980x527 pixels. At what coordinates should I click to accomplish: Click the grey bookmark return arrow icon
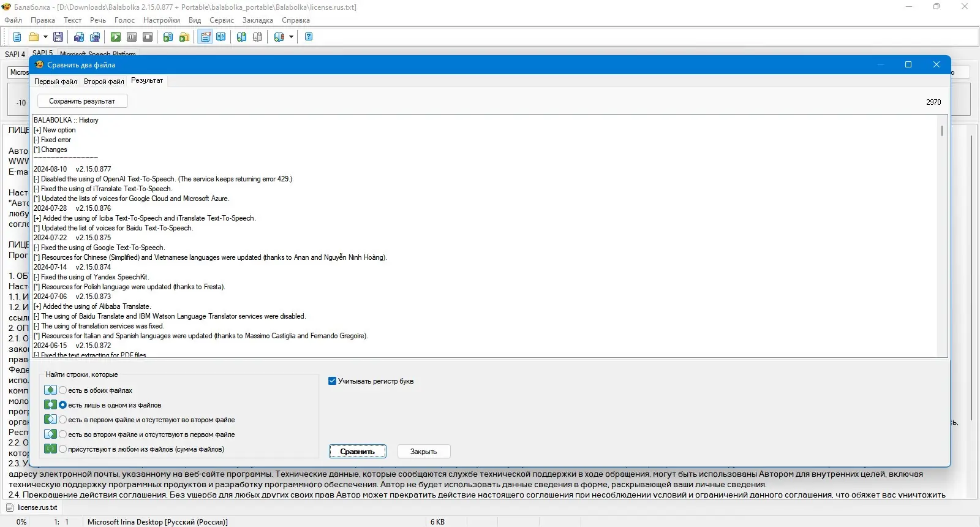pos(258,37)
